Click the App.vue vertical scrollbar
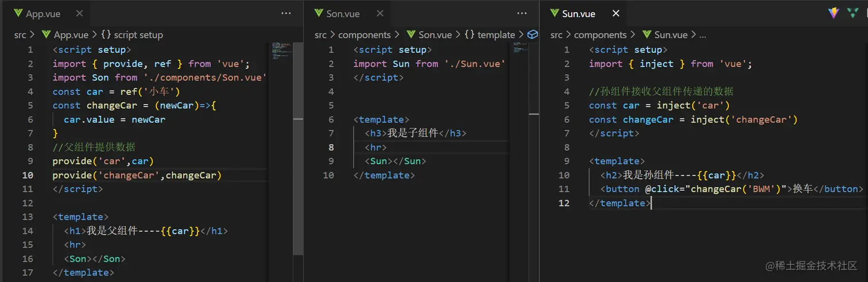The height and width of the screenshot is (282, 868). pos(298,172)
